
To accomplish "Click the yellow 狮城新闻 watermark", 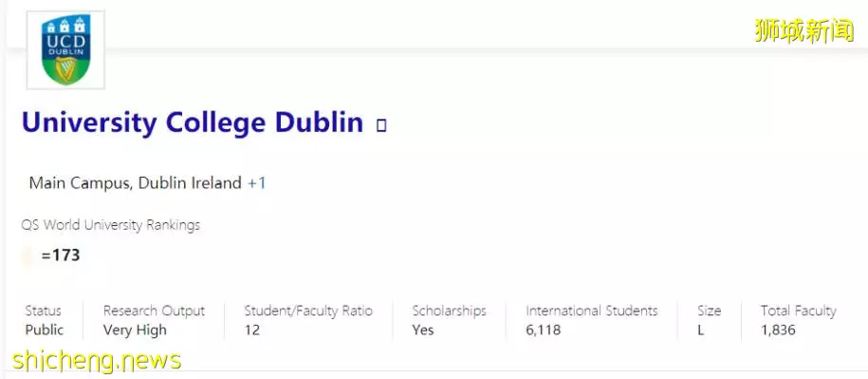I will click(804, 30).
